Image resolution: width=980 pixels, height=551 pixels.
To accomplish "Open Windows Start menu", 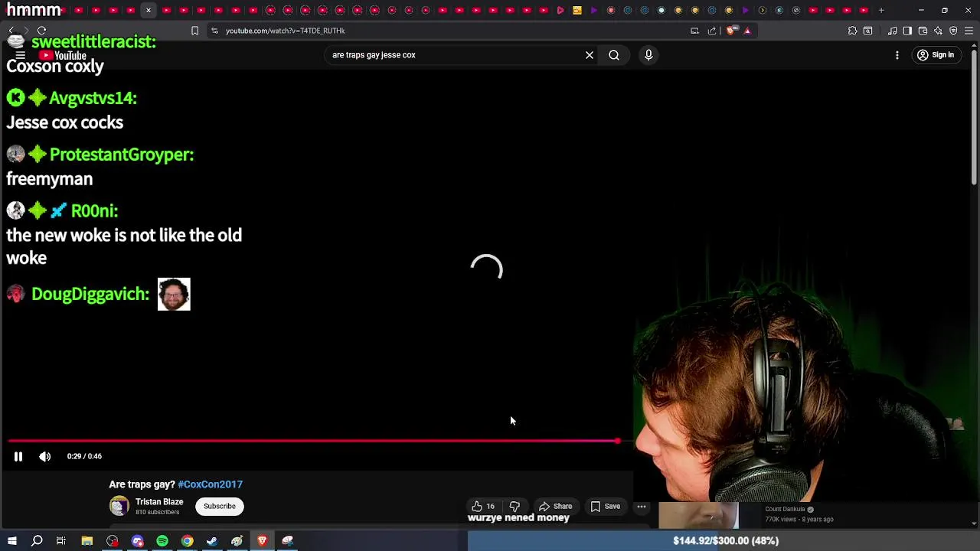I will (x=11, y=541).
